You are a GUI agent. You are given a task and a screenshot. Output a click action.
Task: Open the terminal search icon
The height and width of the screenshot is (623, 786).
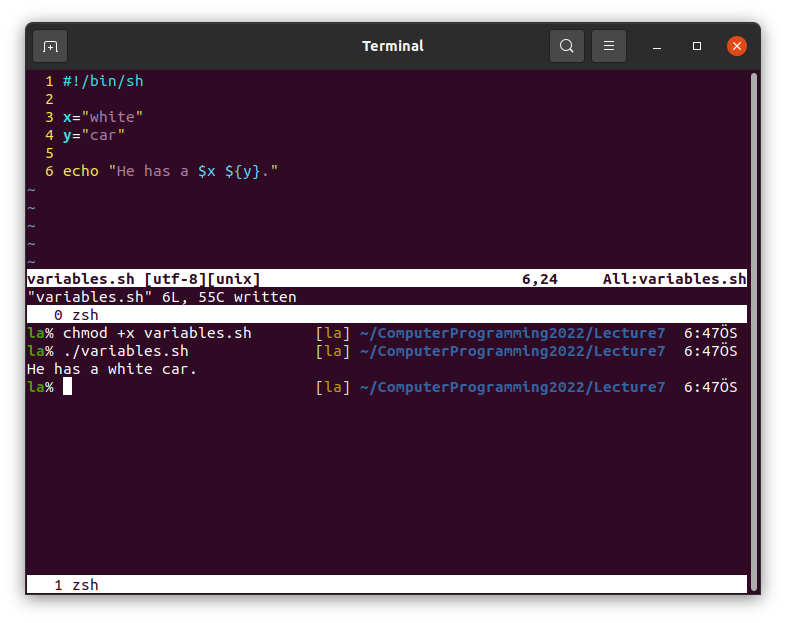click(567, 46)
